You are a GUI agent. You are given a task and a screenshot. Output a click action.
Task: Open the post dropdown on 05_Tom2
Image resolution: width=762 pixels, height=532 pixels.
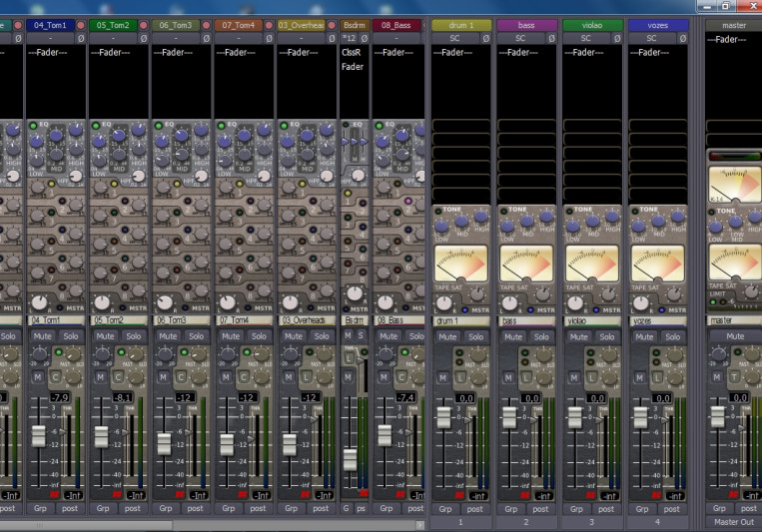[132, 508]
